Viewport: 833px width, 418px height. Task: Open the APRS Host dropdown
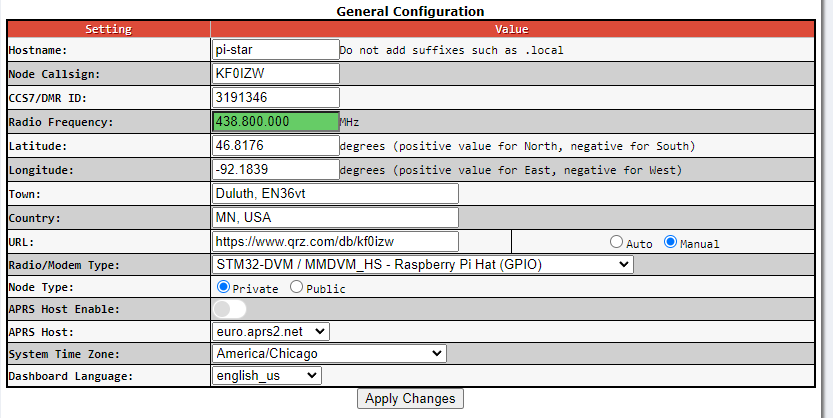(x=271, y=331)
